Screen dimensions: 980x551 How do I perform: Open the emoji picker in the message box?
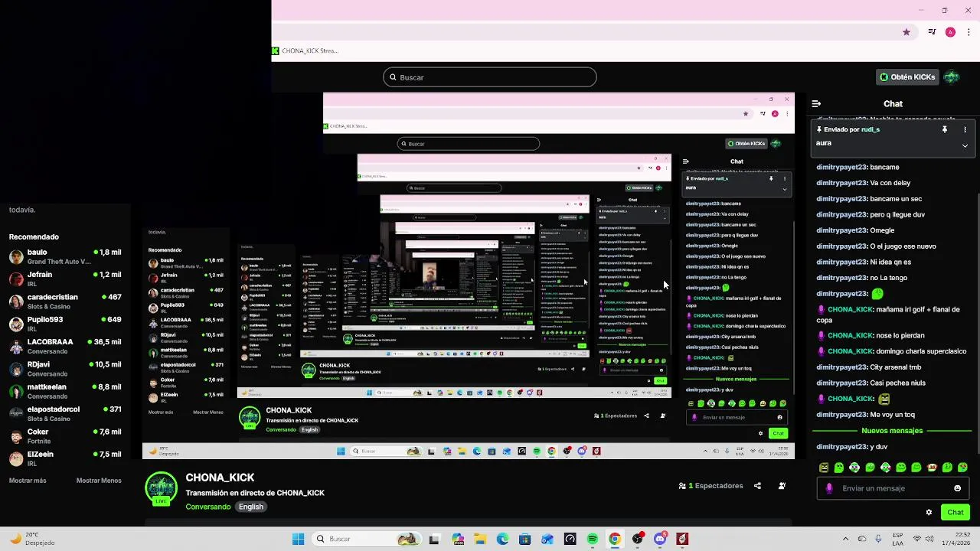tap(957, 488)
